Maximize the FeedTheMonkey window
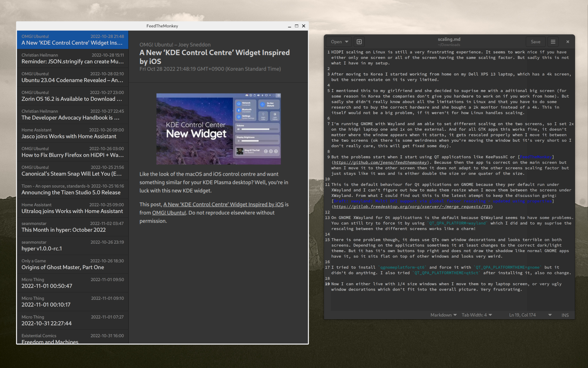 [x=296, y=26]
